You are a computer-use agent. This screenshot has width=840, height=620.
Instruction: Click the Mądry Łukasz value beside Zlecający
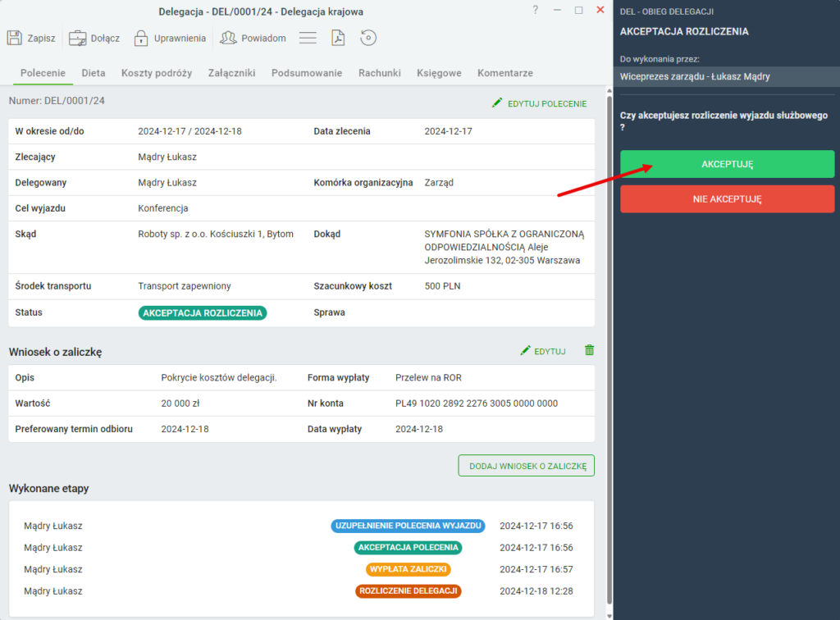tap(167, 157)
